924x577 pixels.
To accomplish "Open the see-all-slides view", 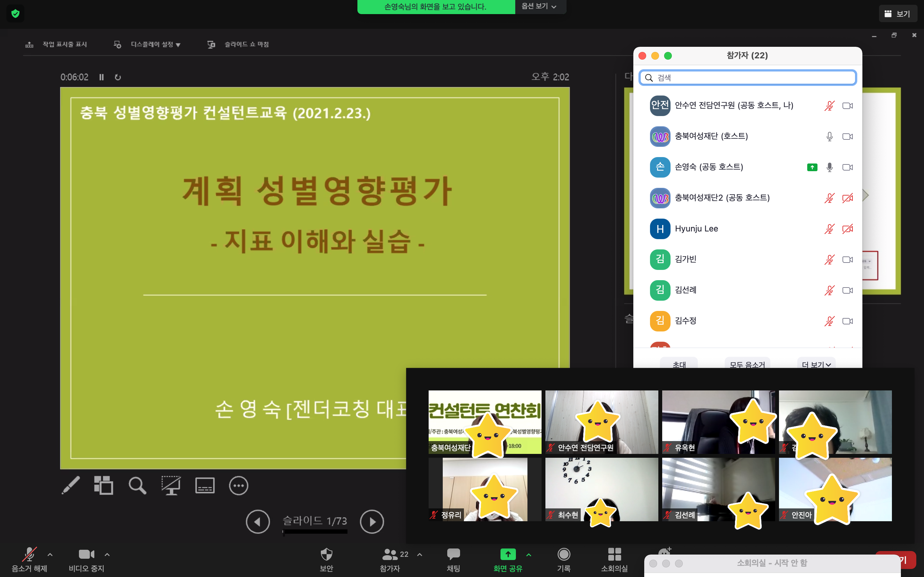I will coord(104,485).
